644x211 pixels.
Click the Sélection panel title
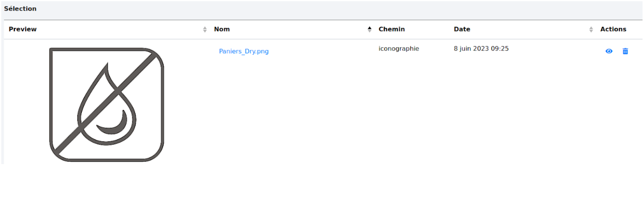pos(20,9)
